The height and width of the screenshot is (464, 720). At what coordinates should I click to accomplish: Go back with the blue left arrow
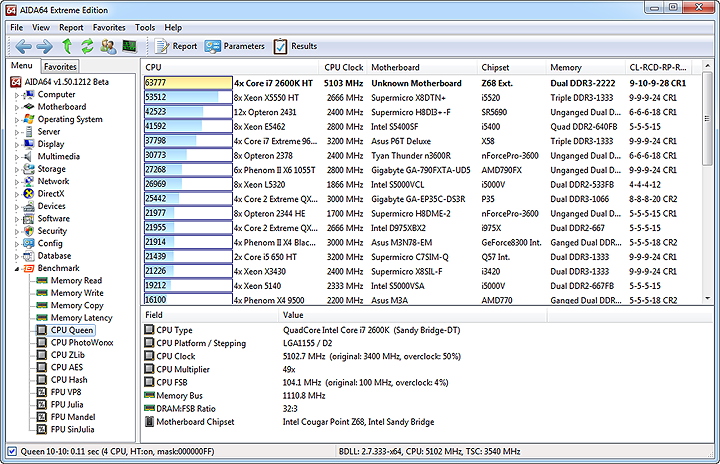click(x=23, y=46)
